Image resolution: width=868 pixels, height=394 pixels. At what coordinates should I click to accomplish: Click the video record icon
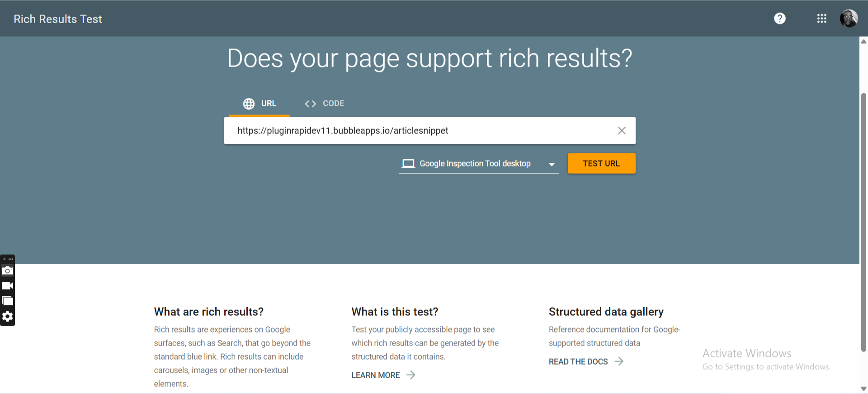coord(8,286)
